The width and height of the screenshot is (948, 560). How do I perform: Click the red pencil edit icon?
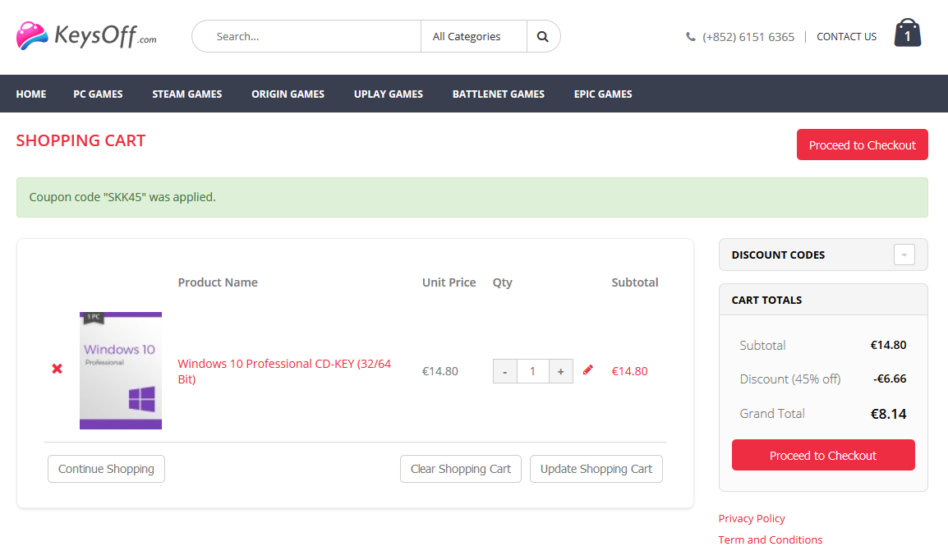click(587, 370)
